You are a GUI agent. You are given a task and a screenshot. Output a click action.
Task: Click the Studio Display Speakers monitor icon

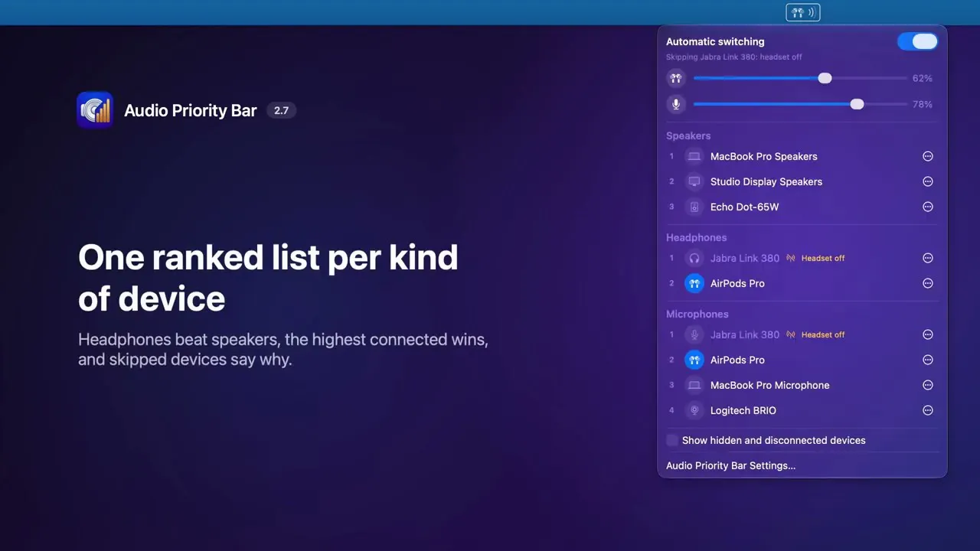(694, 181)
